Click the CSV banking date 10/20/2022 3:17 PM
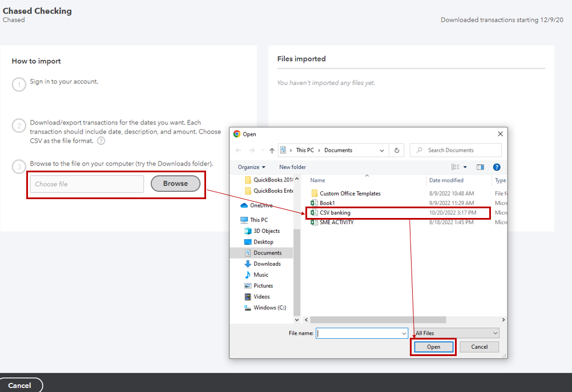572x392 pixels. pos(452,213)
